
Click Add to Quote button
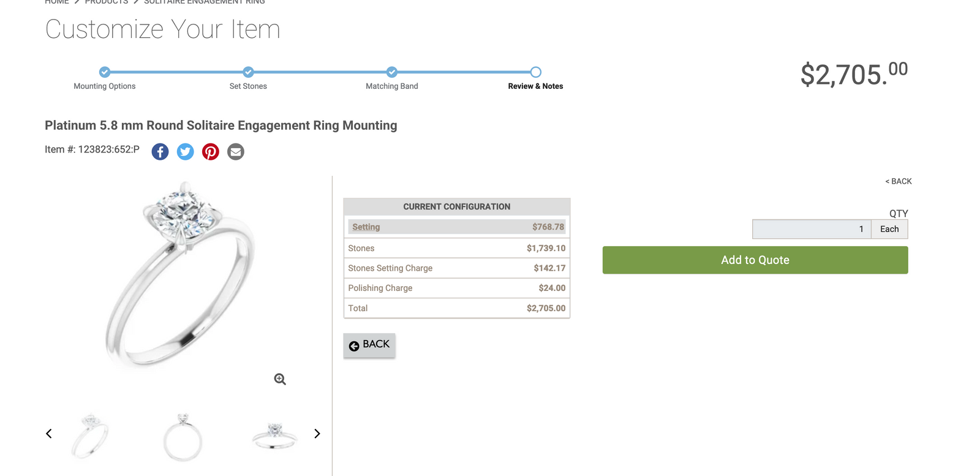755,260
